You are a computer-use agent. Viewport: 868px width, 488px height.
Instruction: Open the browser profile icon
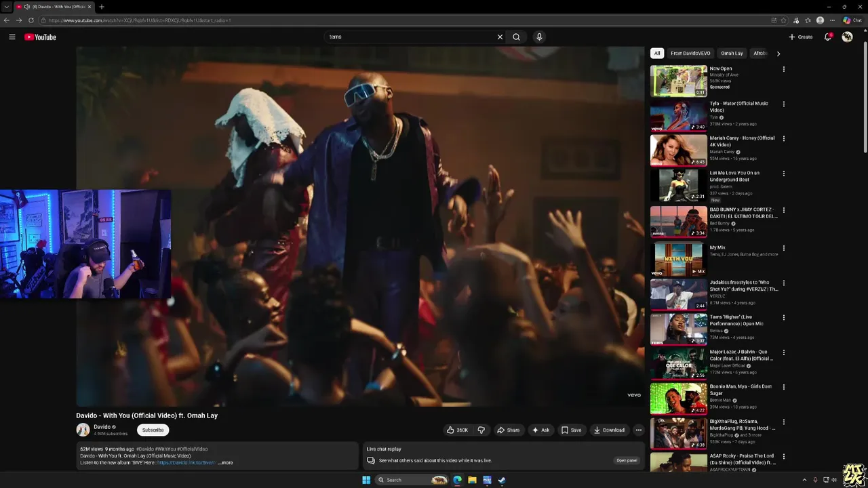tap(820, 20)
